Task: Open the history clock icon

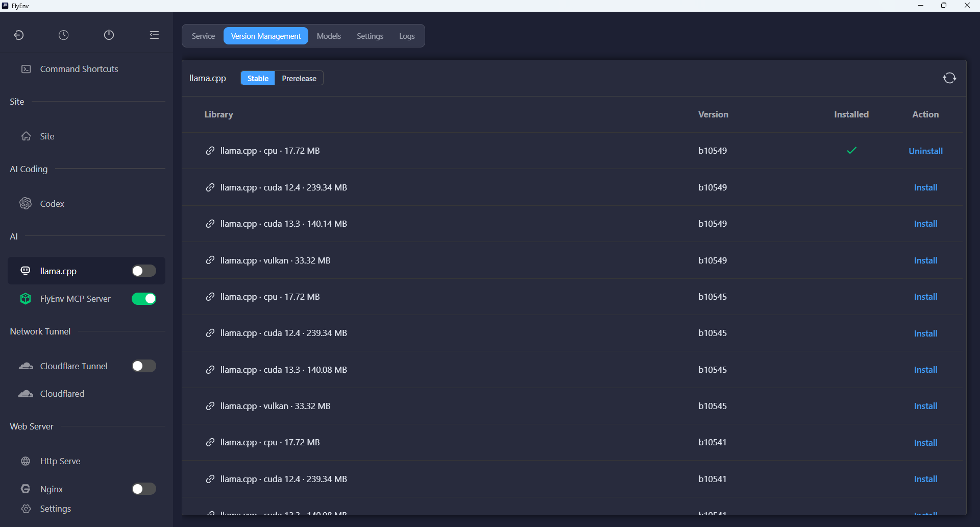Action: 64,35
